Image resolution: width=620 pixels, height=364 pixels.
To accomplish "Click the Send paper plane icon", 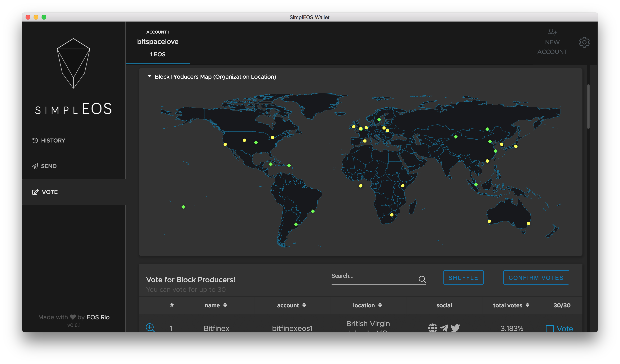I will pyautogui.click(x=35, y=166).
